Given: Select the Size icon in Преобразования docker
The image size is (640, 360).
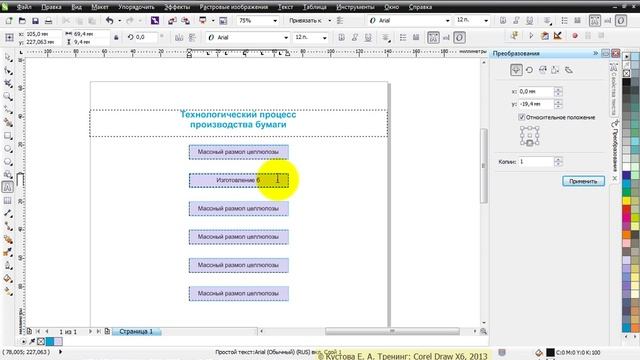Looking at the screenshot, I should [555, 70].
